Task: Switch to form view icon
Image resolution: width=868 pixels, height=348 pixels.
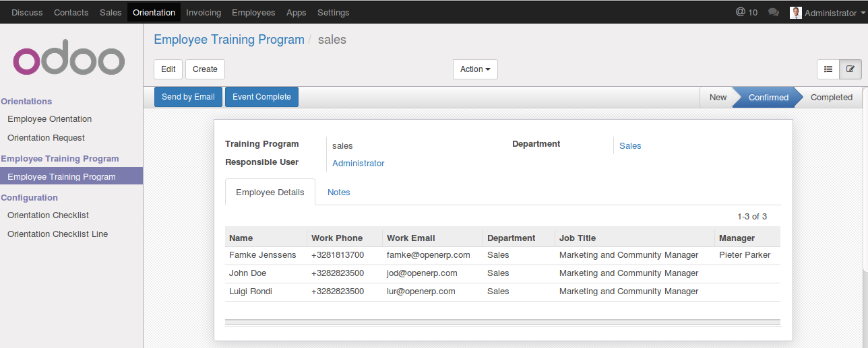Action: pyautogui.click(x=850, y=69)
